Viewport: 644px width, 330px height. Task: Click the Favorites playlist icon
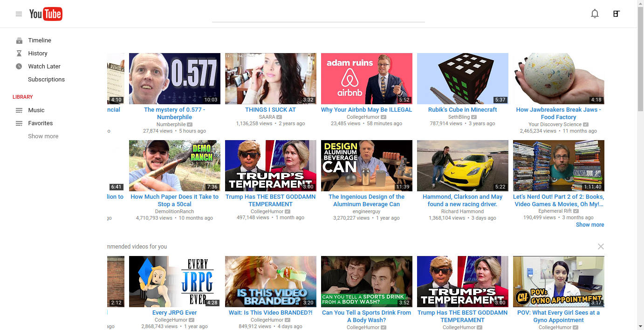(x=19, y=123)
